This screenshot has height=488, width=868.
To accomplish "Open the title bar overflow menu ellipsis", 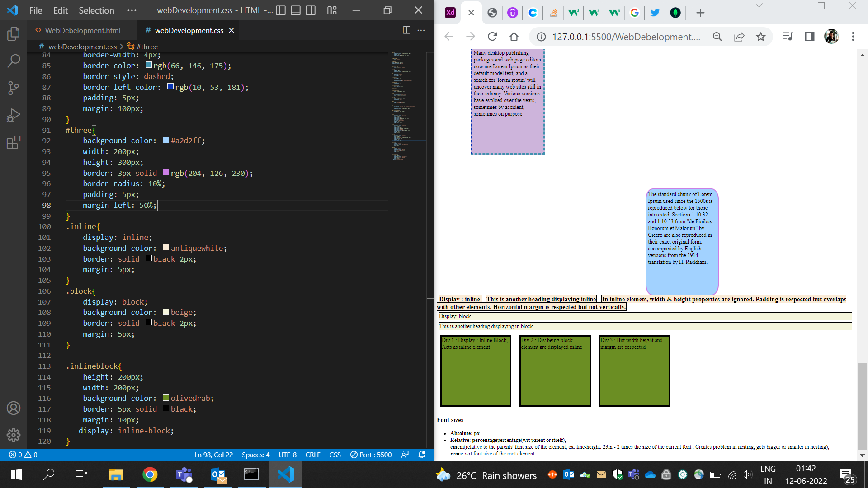I will point(132,10).
